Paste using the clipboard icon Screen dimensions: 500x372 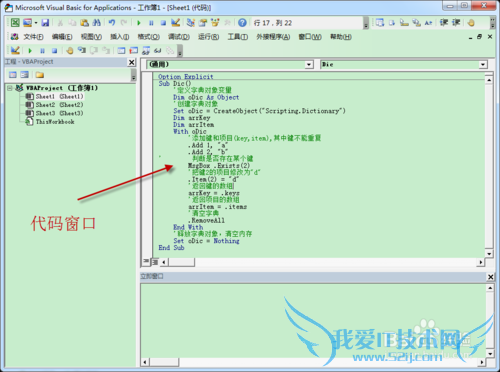coord(84,23)
